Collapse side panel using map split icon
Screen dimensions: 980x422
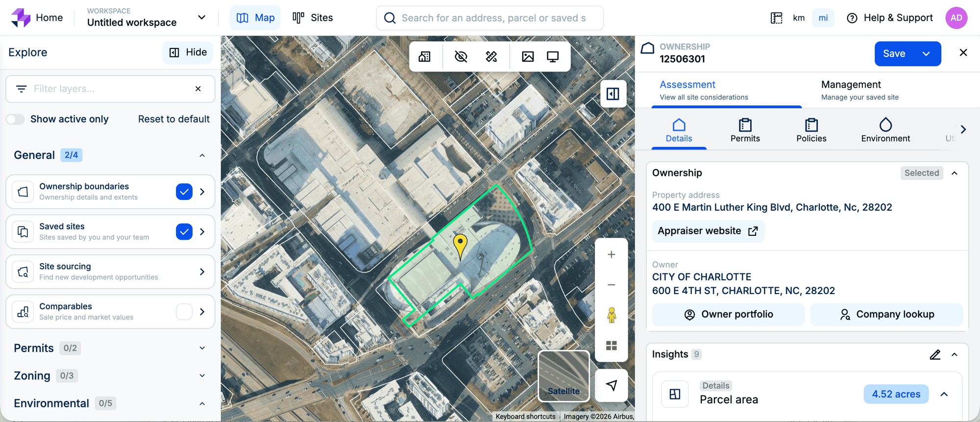tap(613, 94)
